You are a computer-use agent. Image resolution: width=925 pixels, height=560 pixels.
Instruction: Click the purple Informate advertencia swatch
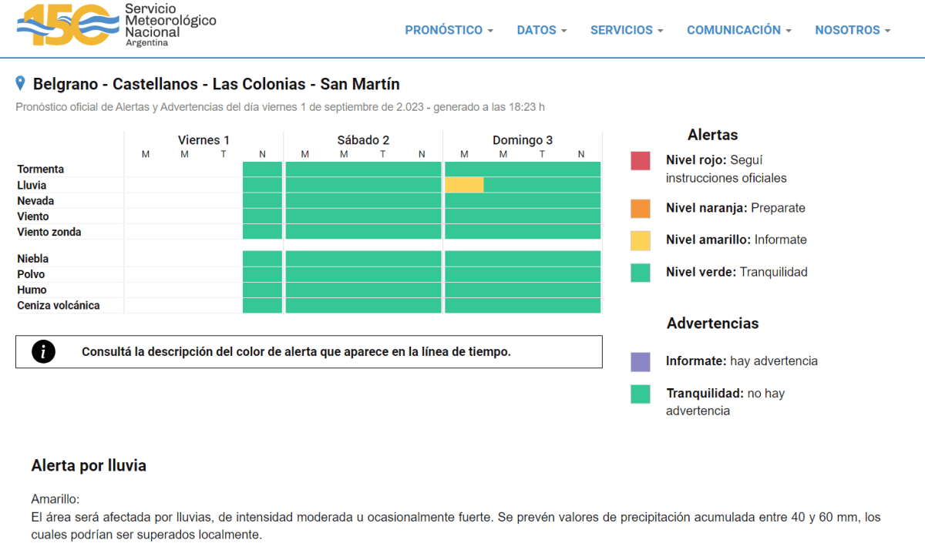(641, 361)
